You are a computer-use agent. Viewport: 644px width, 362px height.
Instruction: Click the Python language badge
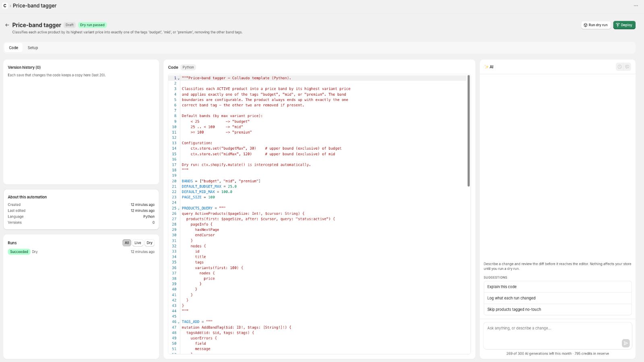[x=188, y=67]
